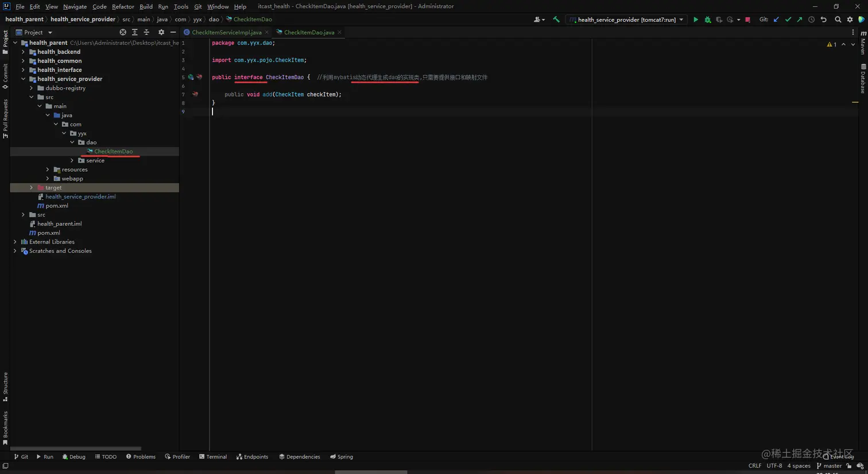This screenshot has height=474, width=868.
Task: Open editor tabs more-options menu
Action: (853, 32)
